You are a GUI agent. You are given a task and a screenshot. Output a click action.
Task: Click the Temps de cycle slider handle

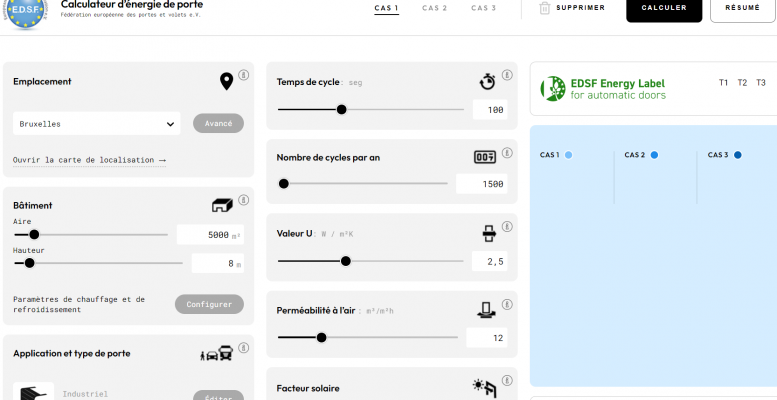click(x=341, y=110)
